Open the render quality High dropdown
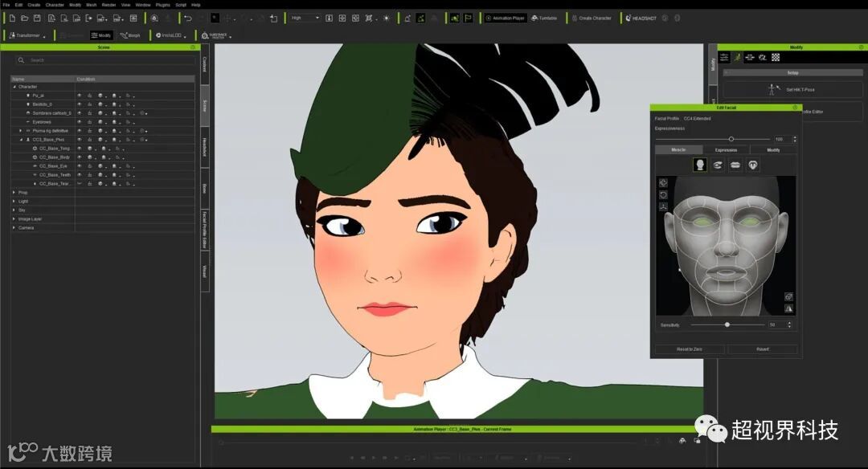Screen dimensions: 868x469 (305, 18)
